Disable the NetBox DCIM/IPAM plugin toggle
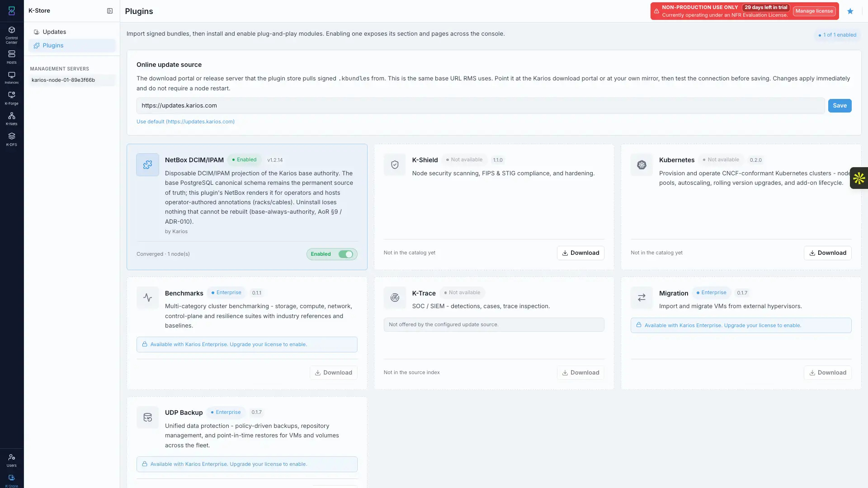 coord(346,254)
